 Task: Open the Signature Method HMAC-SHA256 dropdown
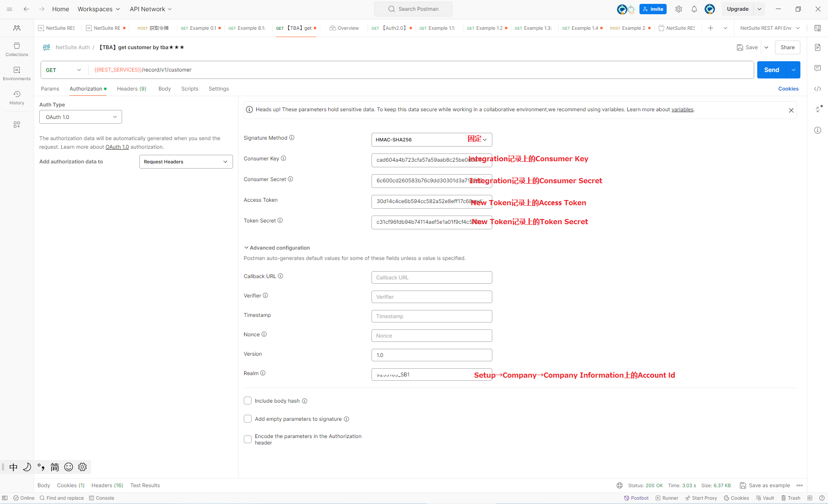point(431,140)
